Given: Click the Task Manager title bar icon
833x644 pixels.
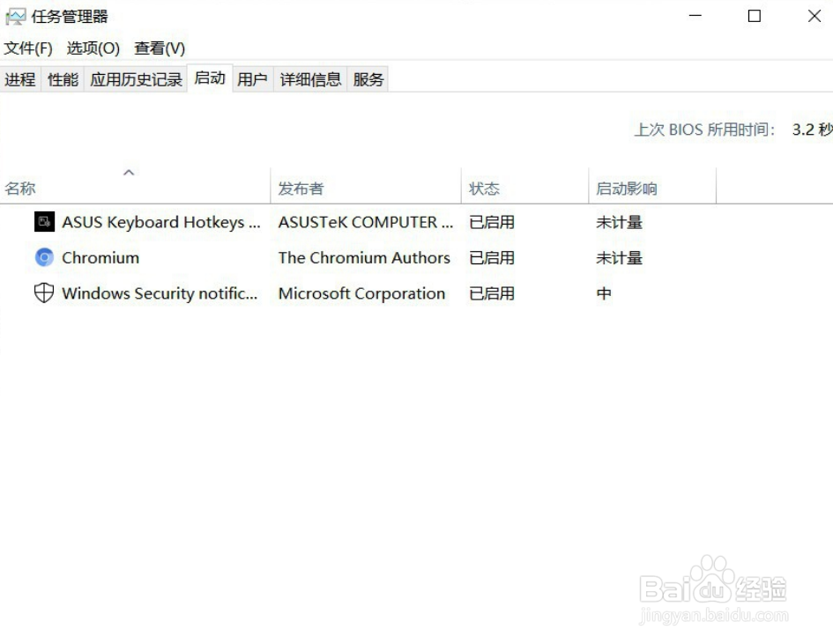Looking at the screenshot, I should (x=15, y=17).
